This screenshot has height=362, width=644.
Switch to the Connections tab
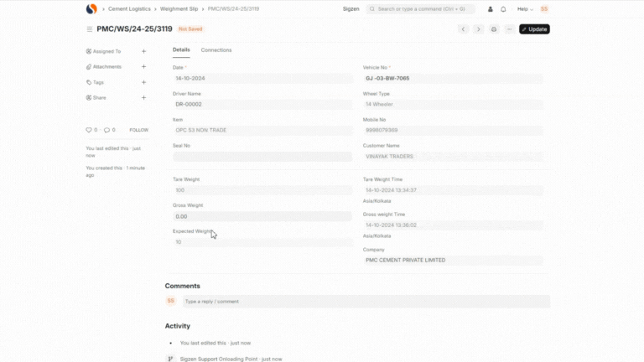[216, 50]
